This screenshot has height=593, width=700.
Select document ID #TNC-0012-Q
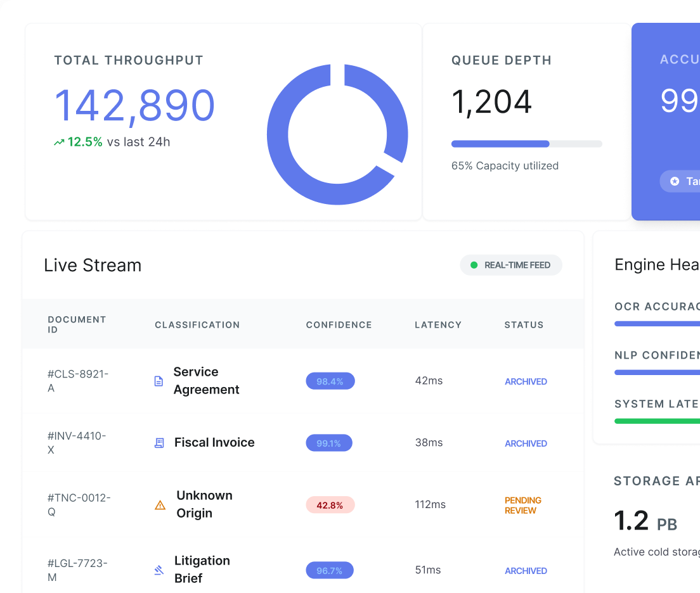pyautogui.click(x=79, y=505)
